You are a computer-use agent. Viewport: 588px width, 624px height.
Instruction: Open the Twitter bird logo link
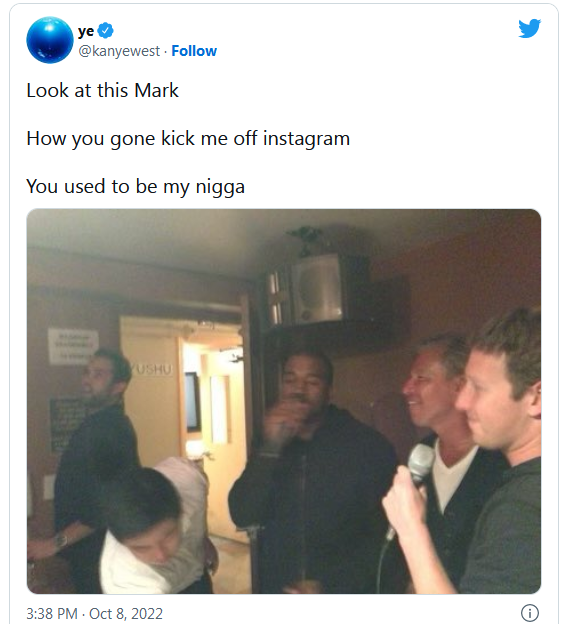coord(529,28)
